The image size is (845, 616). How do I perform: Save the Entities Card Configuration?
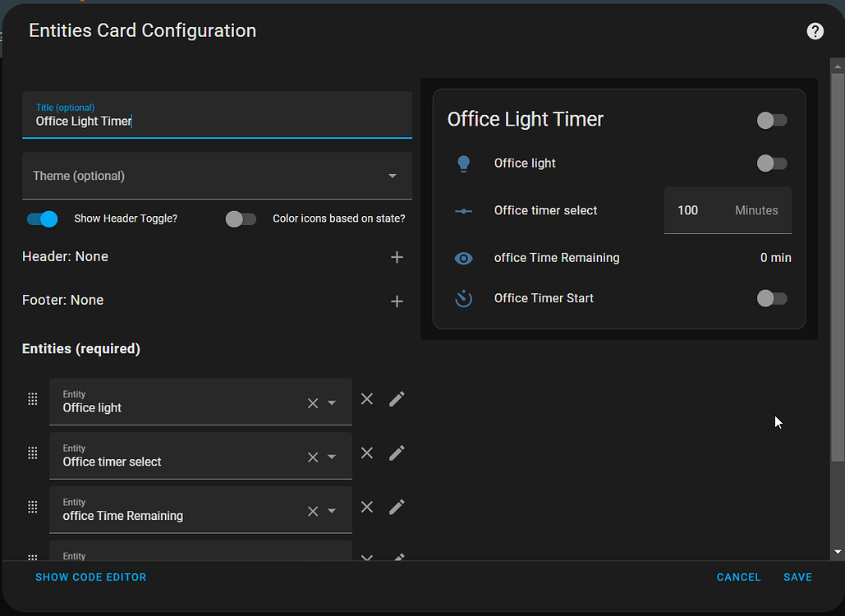tap(797, 577)
